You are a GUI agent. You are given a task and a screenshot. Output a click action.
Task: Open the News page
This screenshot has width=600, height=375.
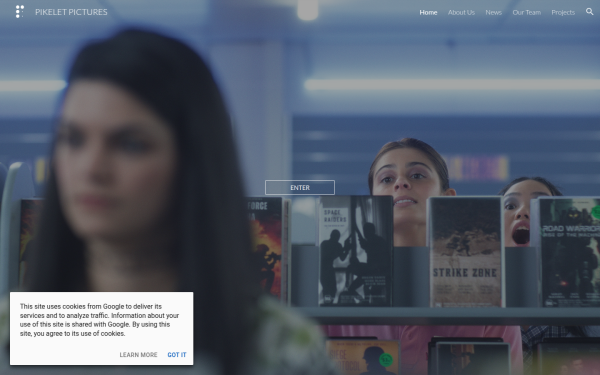tap(493, 12)
